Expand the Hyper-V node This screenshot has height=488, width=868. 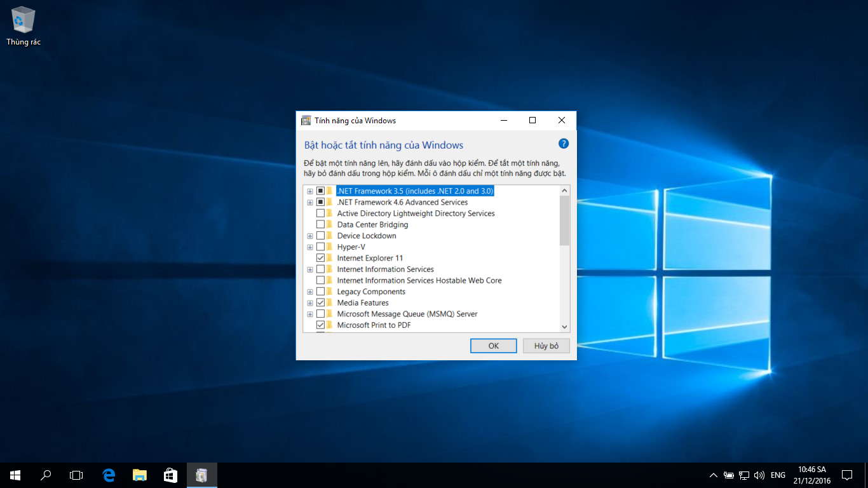click(x=310, y=247)
